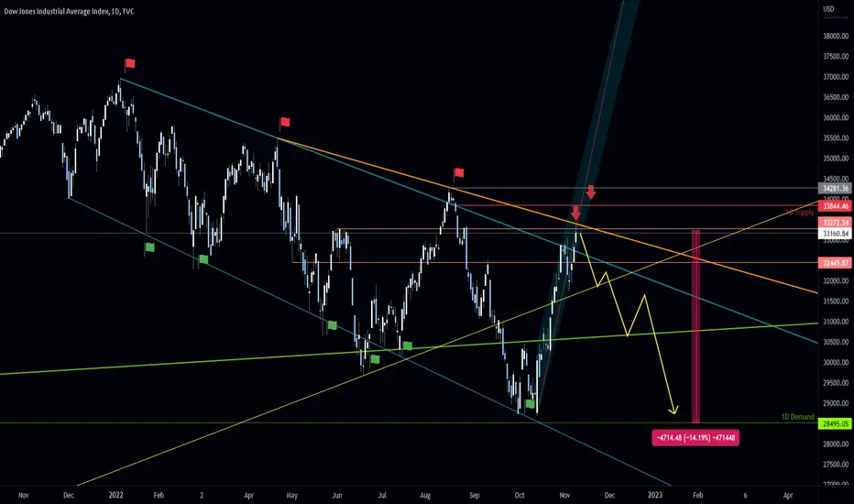The image size is (854, 504).
Task: Select the lower red down arrow at the November high
Action: click(575, 213)
